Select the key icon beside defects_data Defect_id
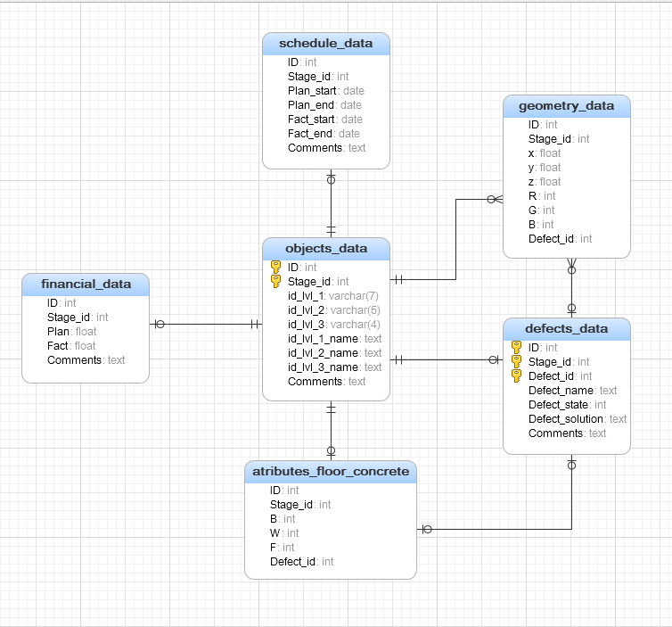The image size is (672, 627). [516, 375]
